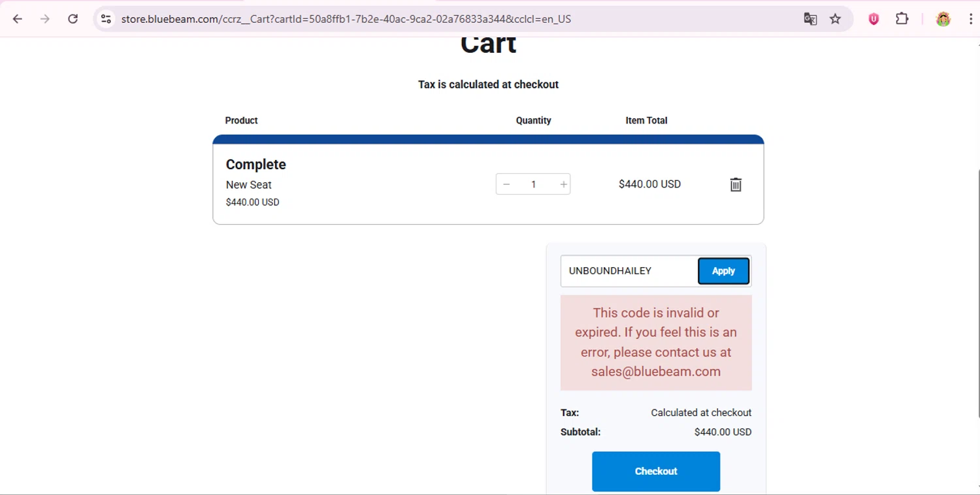
Task: Open the Chrome profile avatar
Action: coord(943,19)
